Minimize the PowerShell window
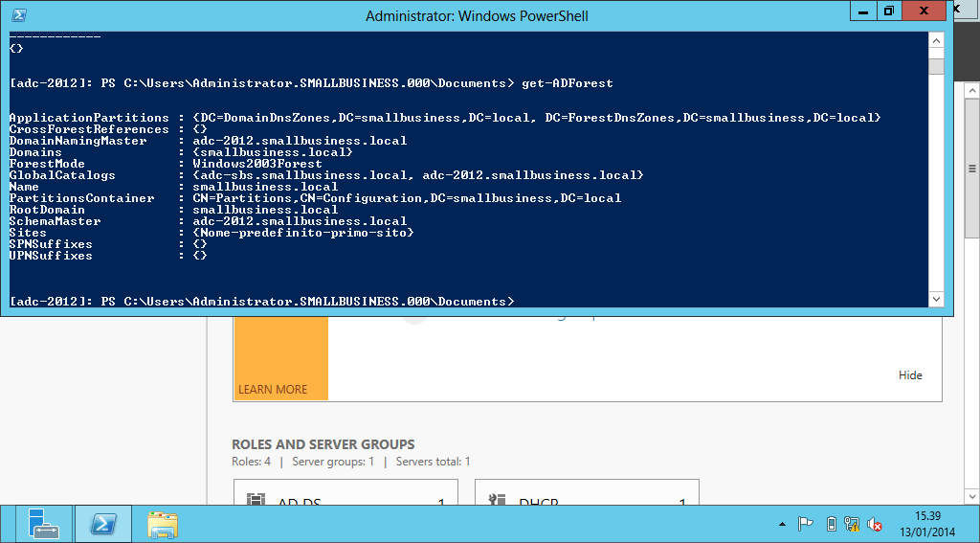The height and width of the screenshot is (543, 980). pyautogui.click(x=863, y=11)
